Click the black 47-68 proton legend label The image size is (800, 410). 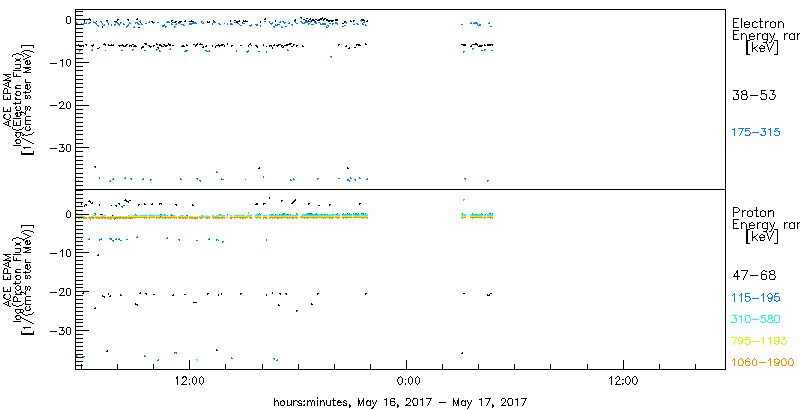754,276
